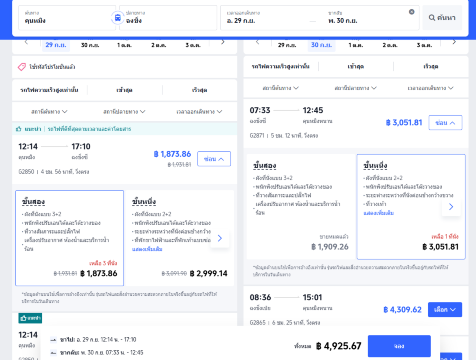Click the total price ฿4,925.67
Viewport: 476px width, 360px height.
[339, 346]
